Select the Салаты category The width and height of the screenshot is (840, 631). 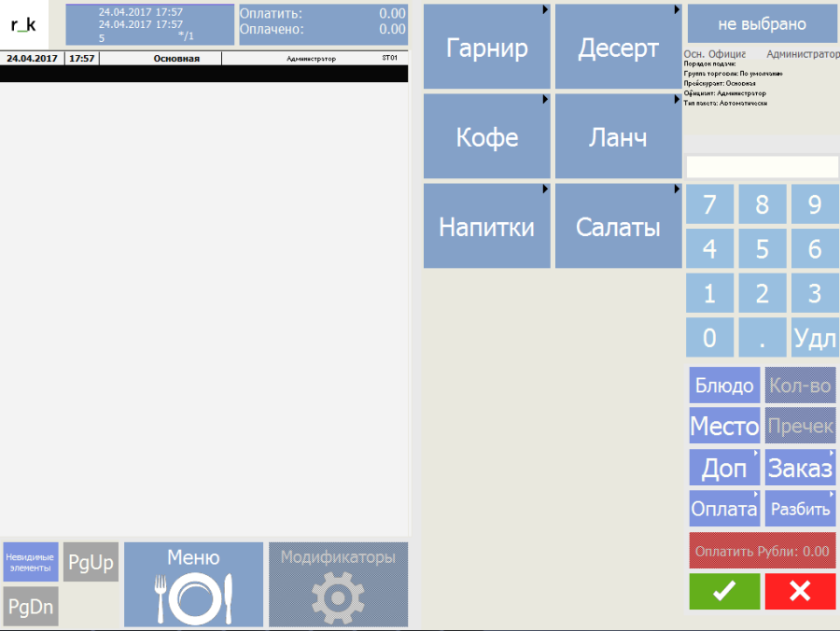click(x=618, y=226)
